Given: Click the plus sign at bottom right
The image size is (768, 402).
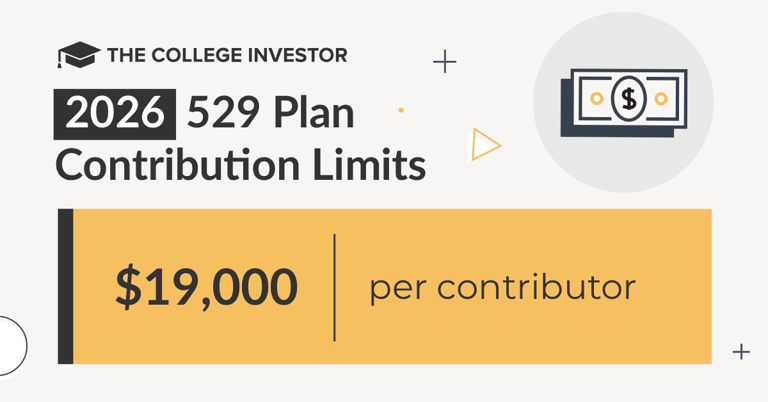Looking at the screenshot, I should coord(741,351).
